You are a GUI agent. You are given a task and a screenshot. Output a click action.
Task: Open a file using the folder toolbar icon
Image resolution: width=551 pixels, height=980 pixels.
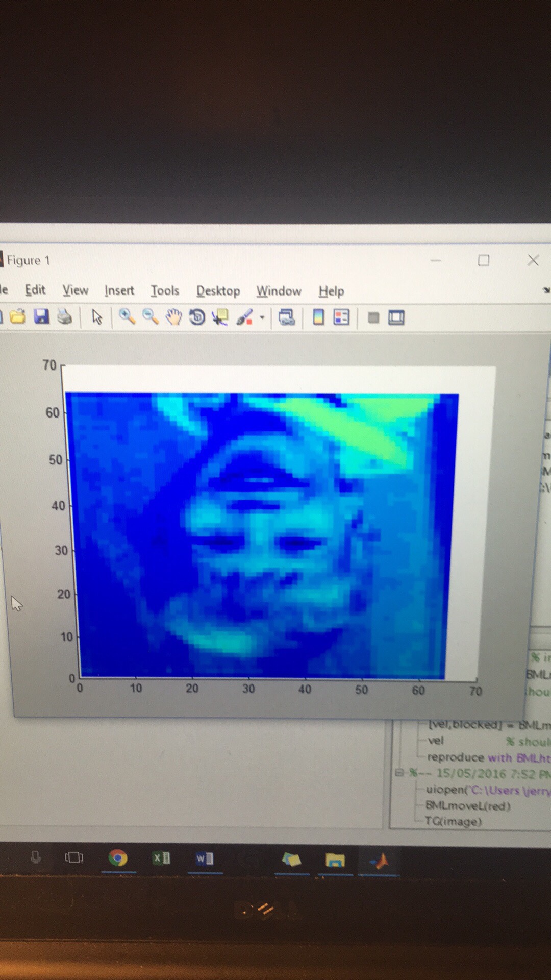(x=17, y=317)
